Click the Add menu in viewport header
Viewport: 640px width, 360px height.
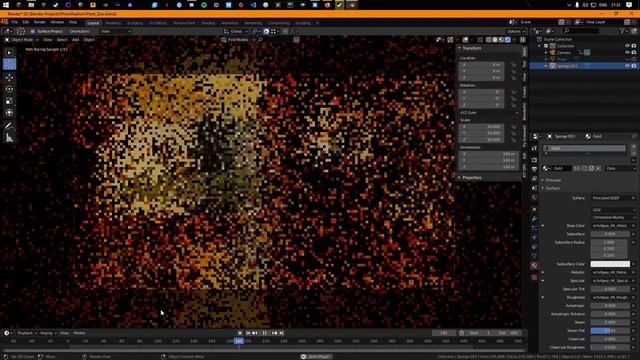click(x=76, y=40)
